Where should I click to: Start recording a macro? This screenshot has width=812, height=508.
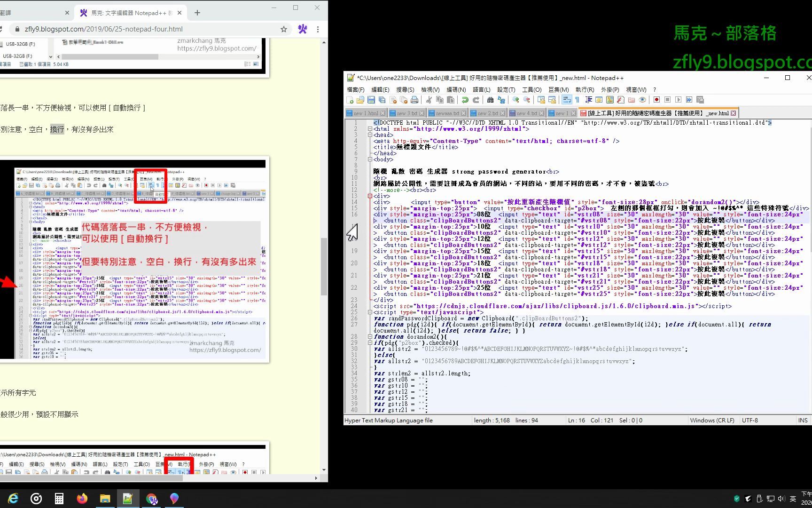pyautogui.click(x=656, y=99)
